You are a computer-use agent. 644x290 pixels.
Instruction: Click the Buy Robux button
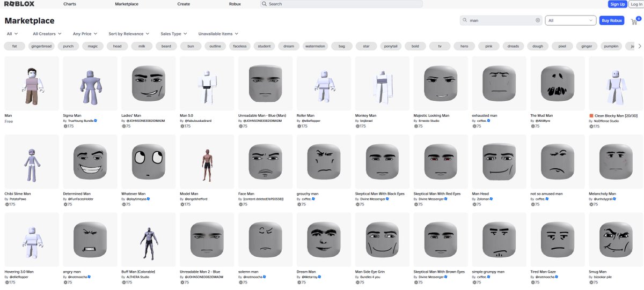(x=612, y=20)
